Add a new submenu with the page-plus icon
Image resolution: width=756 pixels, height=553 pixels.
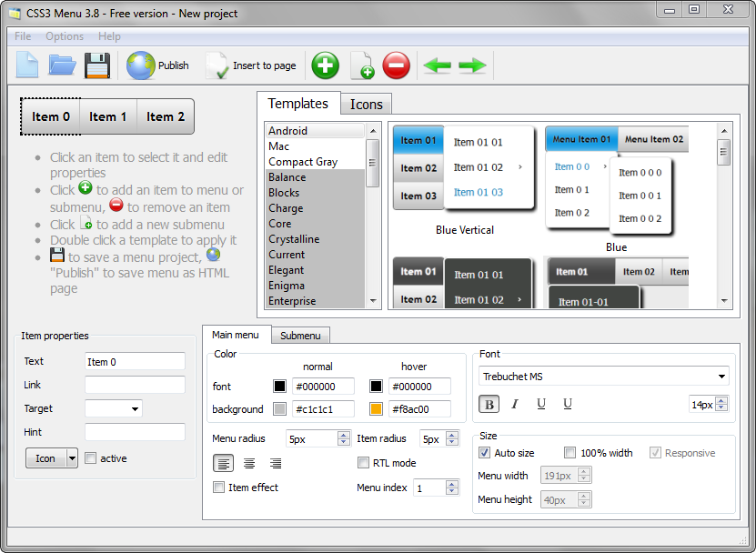[361, 65]
